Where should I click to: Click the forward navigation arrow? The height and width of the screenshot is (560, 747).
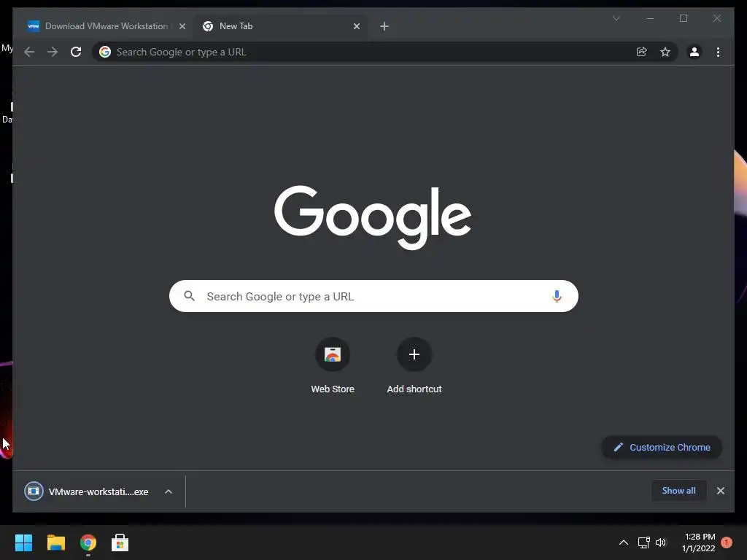[x=53, y=52]
